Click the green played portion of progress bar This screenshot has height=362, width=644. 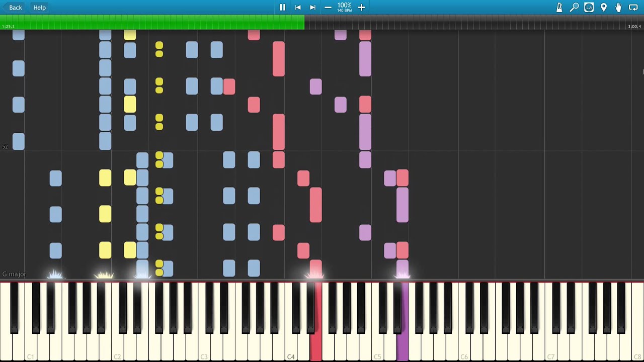click(152, 22)
